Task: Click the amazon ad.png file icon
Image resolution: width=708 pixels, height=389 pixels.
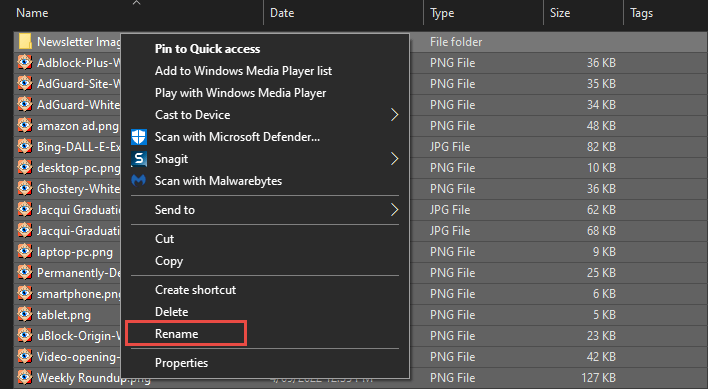Action: point(25,125)
